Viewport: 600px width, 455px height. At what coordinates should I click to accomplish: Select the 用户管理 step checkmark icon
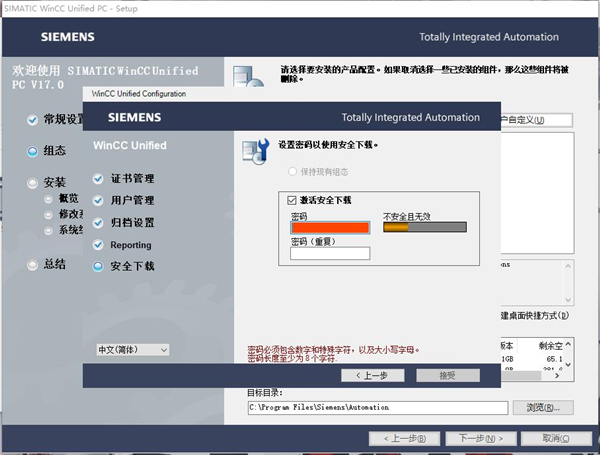pos(98,200)
